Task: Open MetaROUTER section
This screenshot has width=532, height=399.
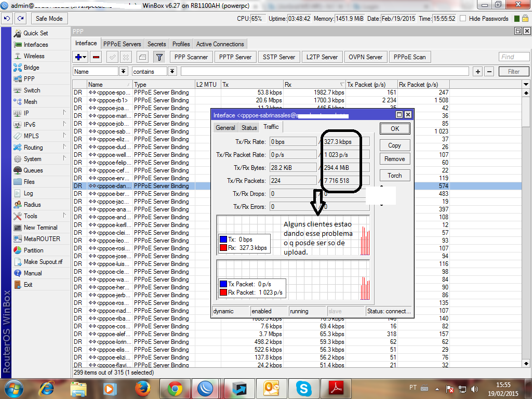Action: pyautogui.click(x=42, y=239)
